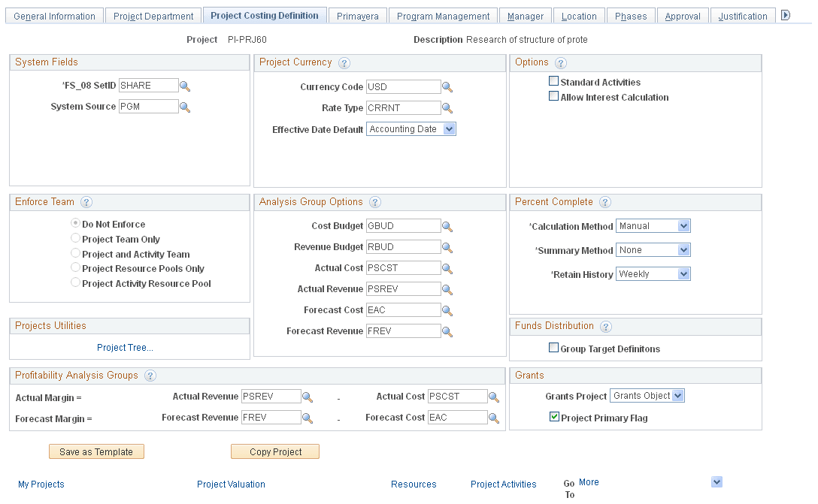Screen dimensions: 818x504
Task: Select the Project Team Only radio button
Action: click(75, 237)
